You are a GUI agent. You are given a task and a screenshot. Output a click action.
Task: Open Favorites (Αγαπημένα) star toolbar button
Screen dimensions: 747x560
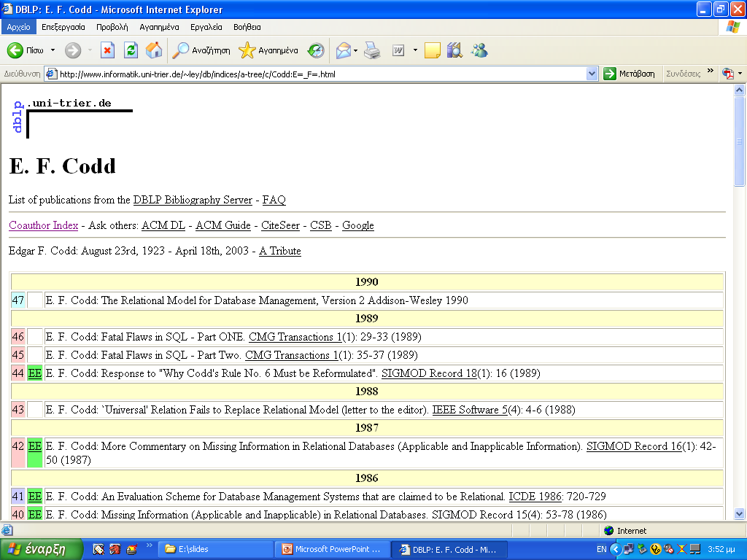(268, 50)
